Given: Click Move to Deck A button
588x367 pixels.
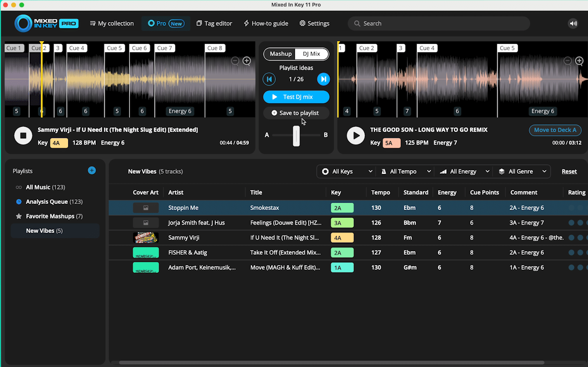Looking at the screenshot, I should pos(555,130).
